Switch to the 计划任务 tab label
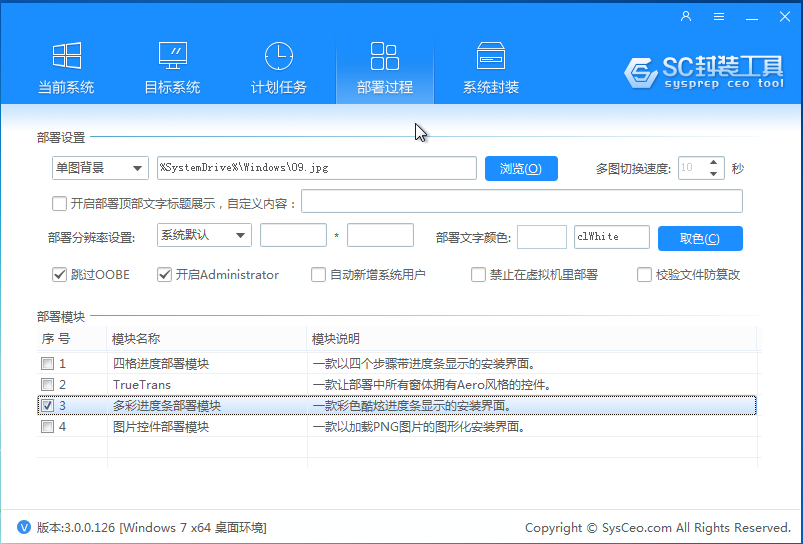The image size is (803, 544). (279, 87)
